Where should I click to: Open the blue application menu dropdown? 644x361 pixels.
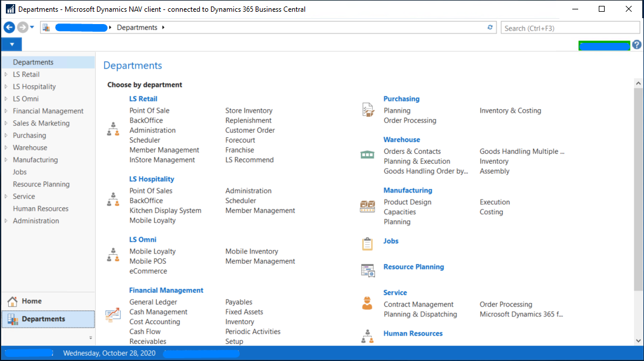click(12, 44)
